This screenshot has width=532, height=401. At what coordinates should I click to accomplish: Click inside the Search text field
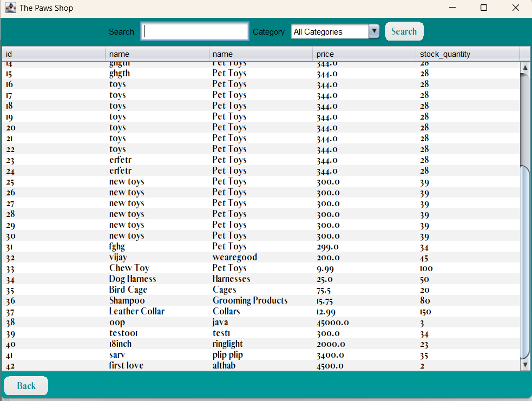click(x=194, y=31)
